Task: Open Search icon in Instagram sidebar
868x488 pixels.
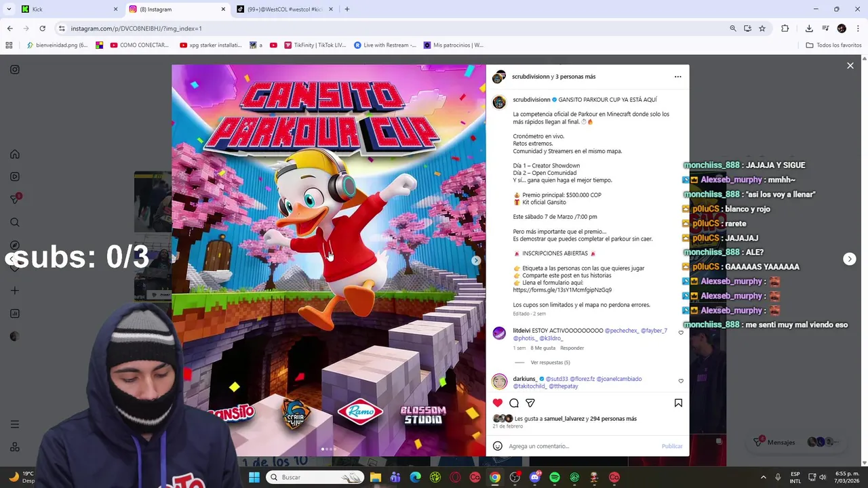Action: point(15,222)
